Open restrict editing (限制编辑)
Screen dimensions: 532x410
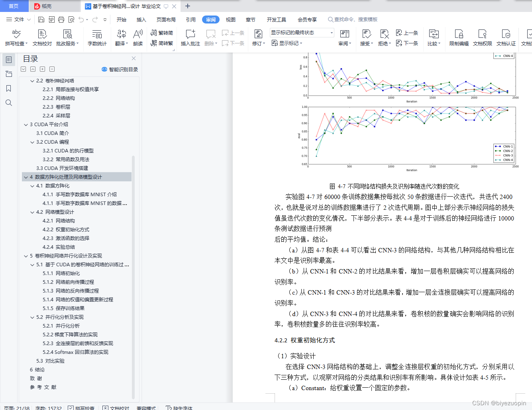coord(459,38)
